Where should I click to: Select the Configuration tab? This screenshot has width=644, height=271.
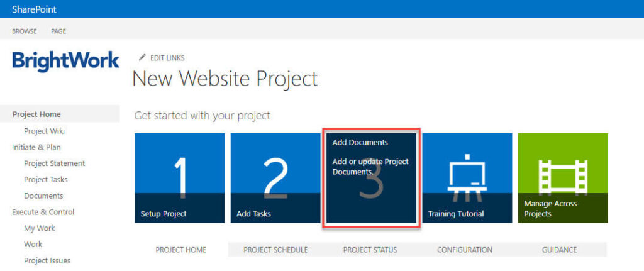coord(465,250)
